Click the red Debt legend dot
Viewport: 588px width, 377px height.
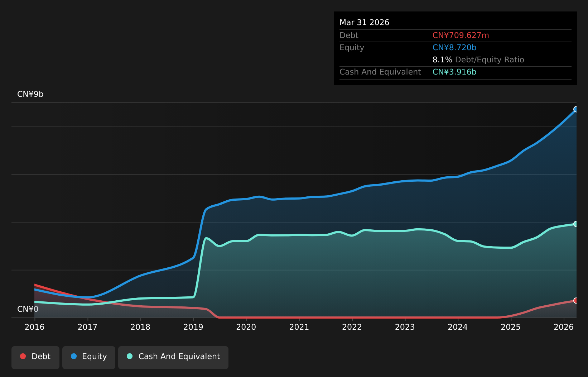coord(23,356)
